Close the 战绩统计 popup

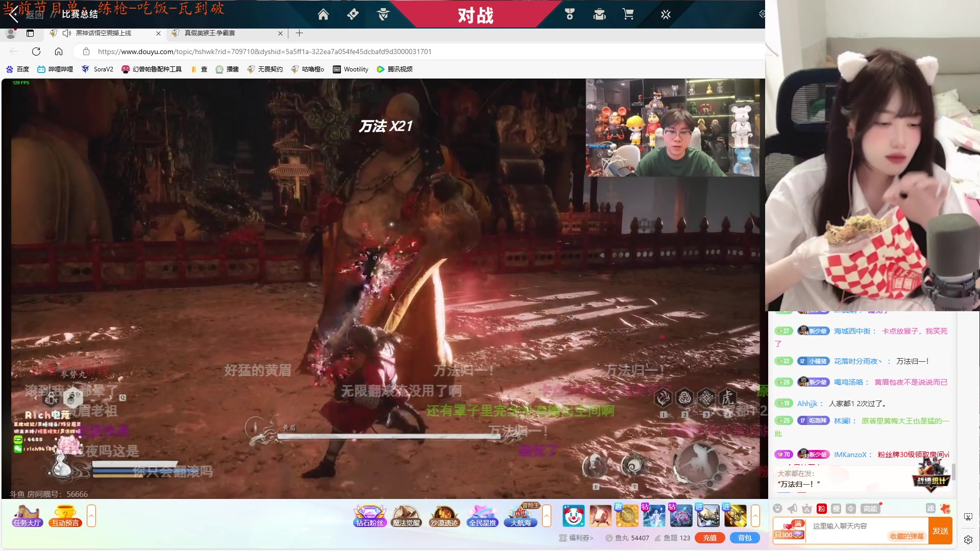[946, 471]
